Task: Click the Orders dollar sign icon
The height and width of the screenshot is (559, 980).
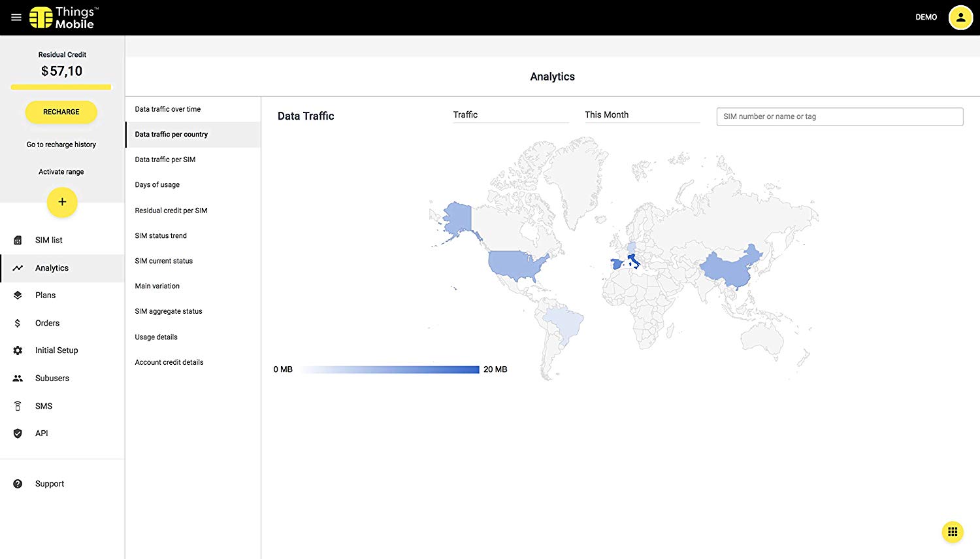Action: [18, 323]
